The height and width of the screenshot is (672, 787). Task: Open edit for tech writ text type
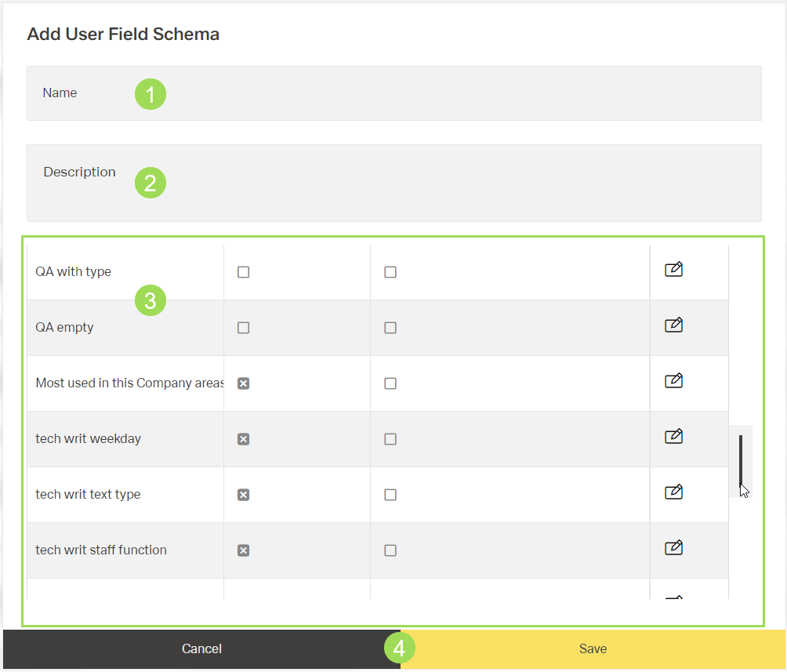click(673, 492)
